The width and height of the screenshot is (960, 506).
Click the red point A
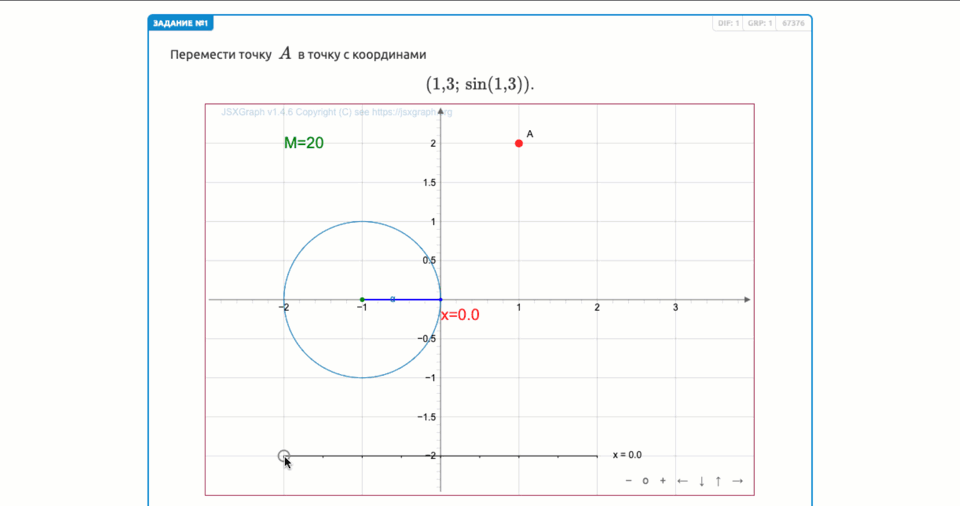point(519,143)
